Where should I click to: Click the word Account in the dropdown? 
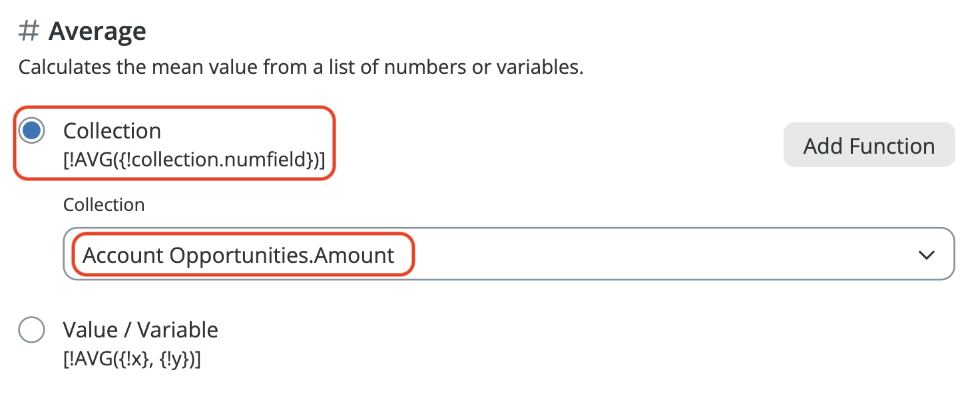click(x=123, y=255)
